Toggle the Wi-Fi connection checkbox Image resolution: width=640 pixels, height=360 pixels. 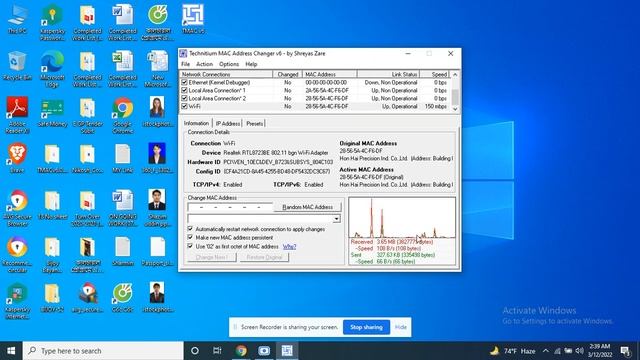(x=184, y=106)
